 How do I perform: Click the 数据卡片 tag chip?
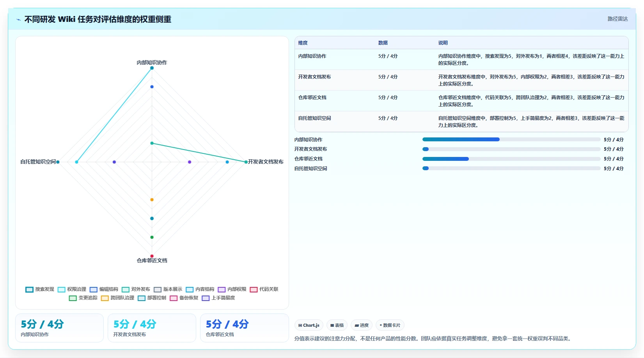[x=390, y=325]
